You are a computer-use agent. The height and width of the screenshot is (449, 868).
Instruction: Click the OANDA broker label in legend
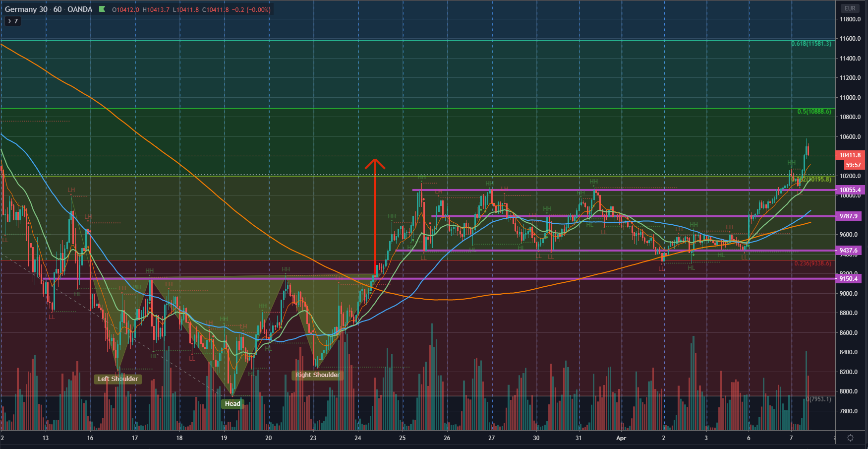tap(79, 9)
